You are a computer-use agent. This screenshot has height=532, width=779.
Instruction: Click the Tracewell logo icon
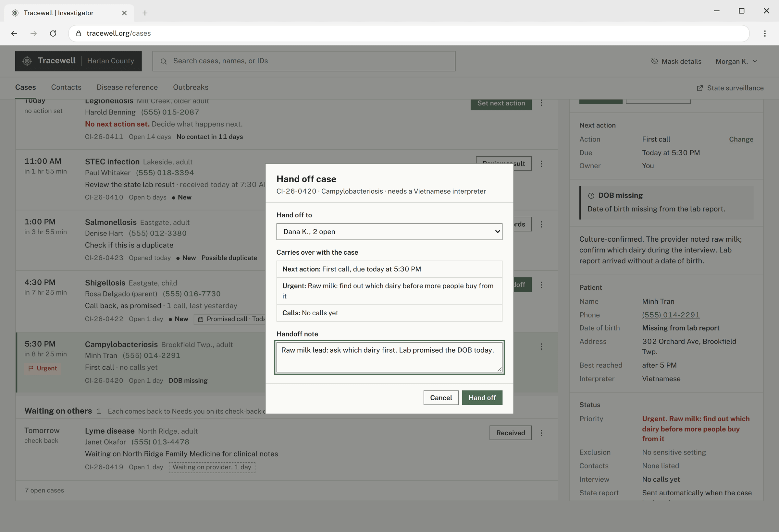point(27,61)
